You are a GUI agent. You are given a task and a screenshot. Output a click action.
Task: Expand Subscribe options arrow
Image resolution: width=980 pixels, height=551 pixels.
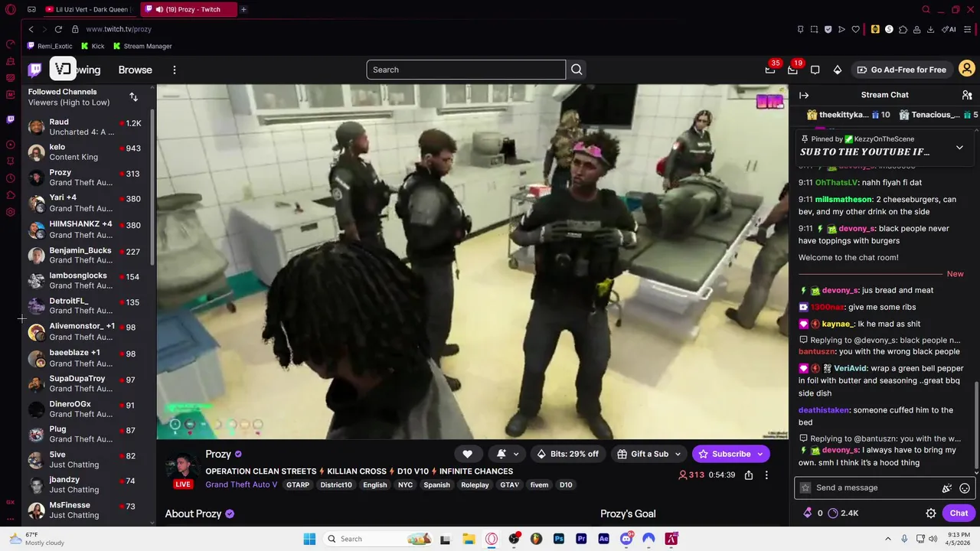click(x=760, y=454)
